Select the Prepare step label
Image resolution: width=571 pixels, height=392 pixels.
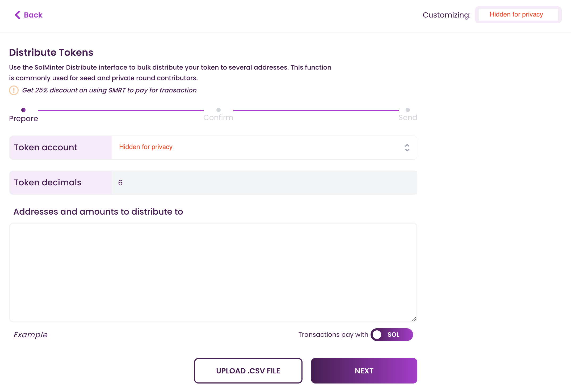(23, 118)
